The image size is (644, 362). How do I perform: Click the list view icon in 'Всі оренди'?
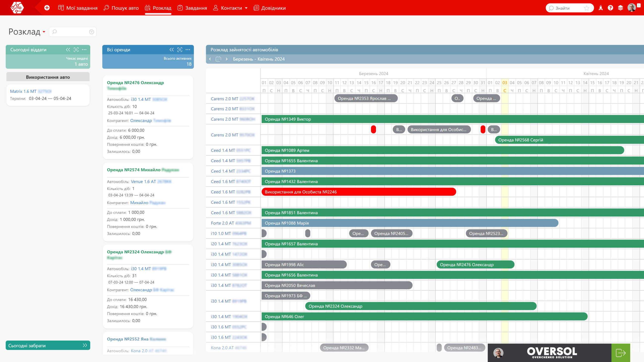(x=180, y=50)
